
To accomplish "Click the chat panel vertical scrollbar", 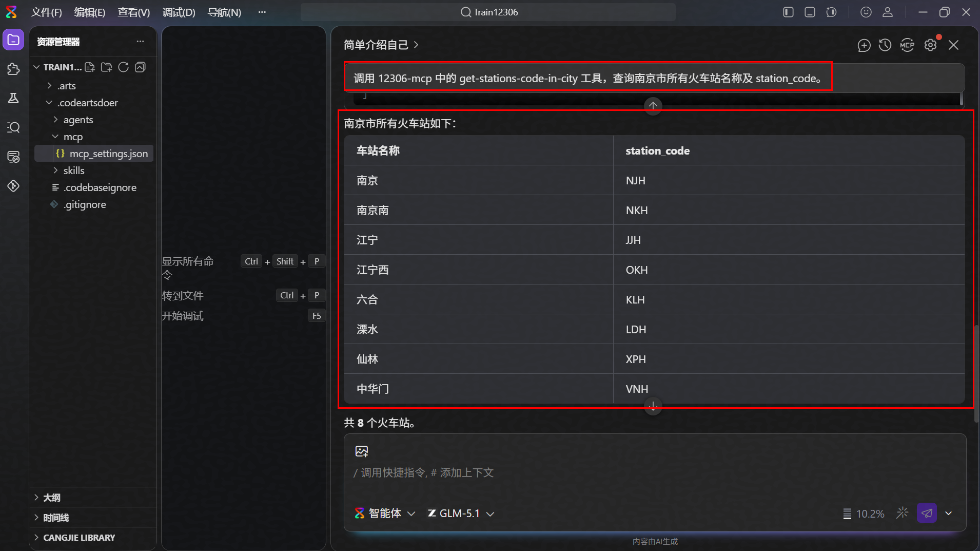I will pos(976,373).
